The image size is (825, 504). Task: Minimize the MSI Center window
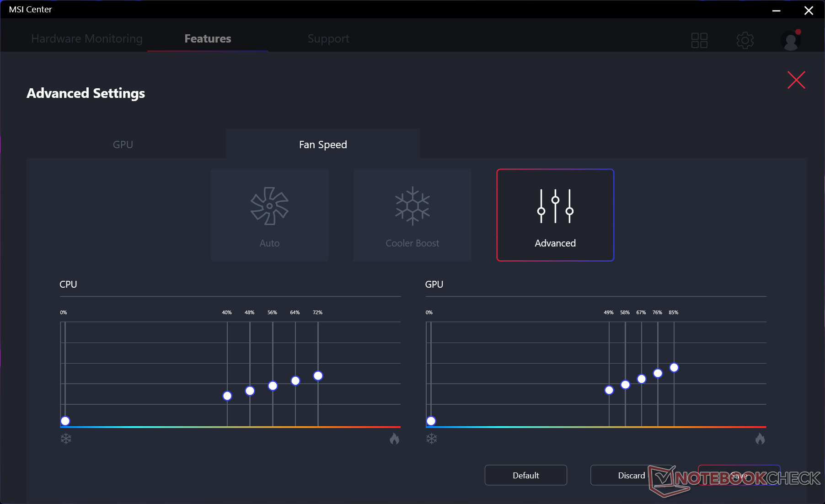[x=776, y=10]
